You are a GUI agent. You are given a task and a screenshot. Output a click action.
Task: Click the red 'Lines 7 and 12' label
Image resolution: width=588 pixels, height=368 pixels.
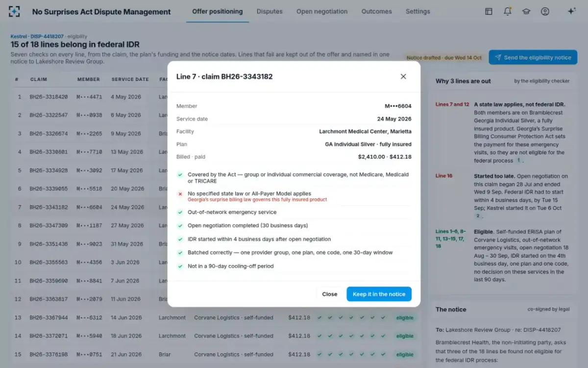[x=452, y=105]
